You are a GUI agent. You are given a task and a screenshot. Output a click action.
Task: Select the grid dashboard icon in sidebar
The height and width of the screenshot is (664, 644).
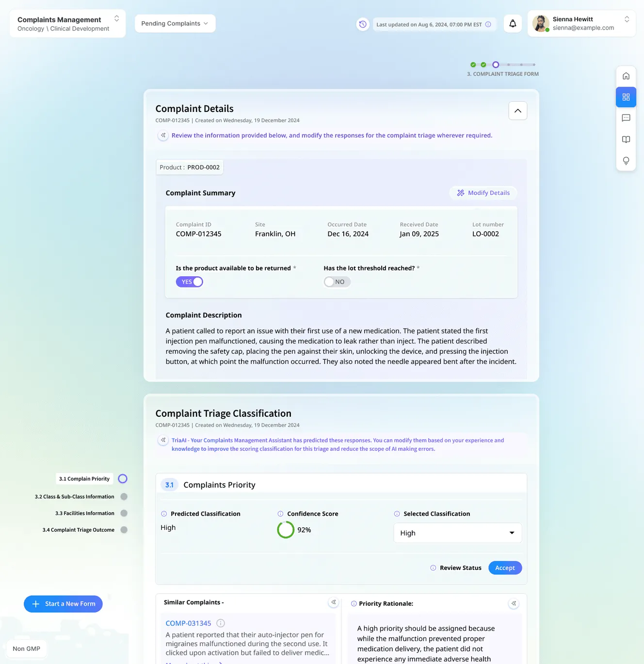point(626,97)
